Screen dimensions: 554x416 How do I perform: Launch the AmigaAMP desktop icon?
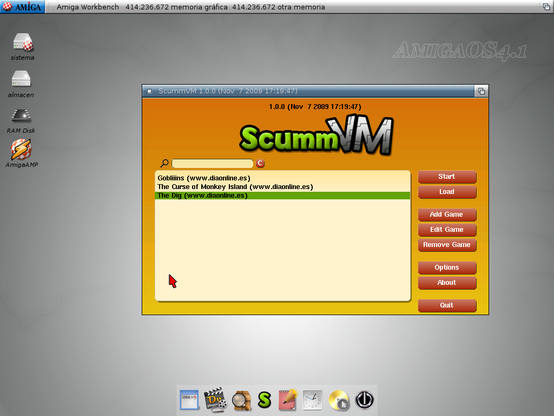(21, 149)
